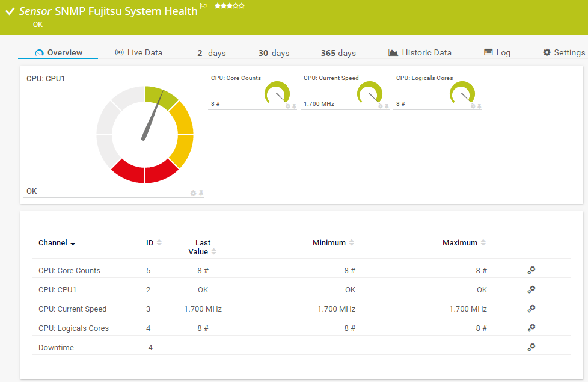Viewport: 588px width, 382px height.
Task: Toggle the pin on Logicals Cores gauge
Action: 479,106
